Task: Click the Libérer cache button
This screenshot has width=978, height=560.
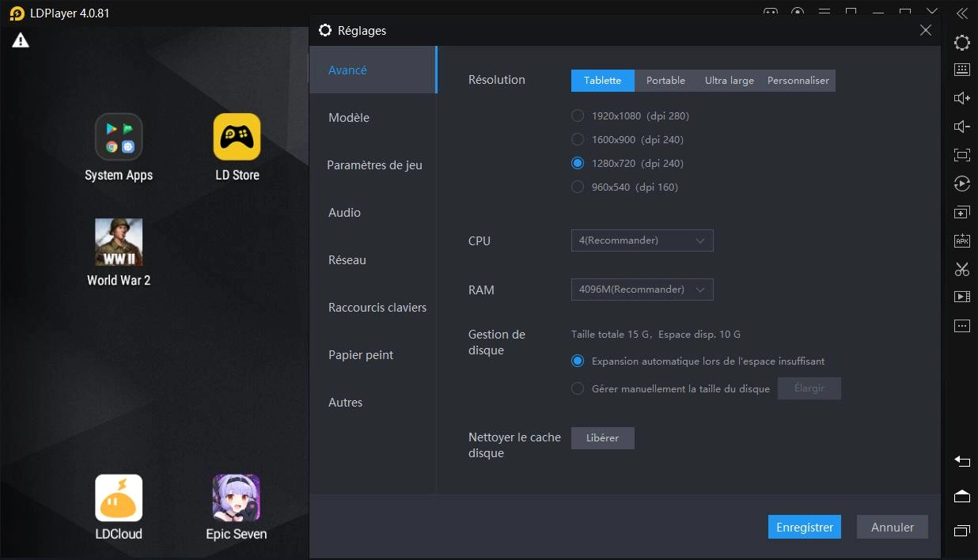Action: pos(602,438)
